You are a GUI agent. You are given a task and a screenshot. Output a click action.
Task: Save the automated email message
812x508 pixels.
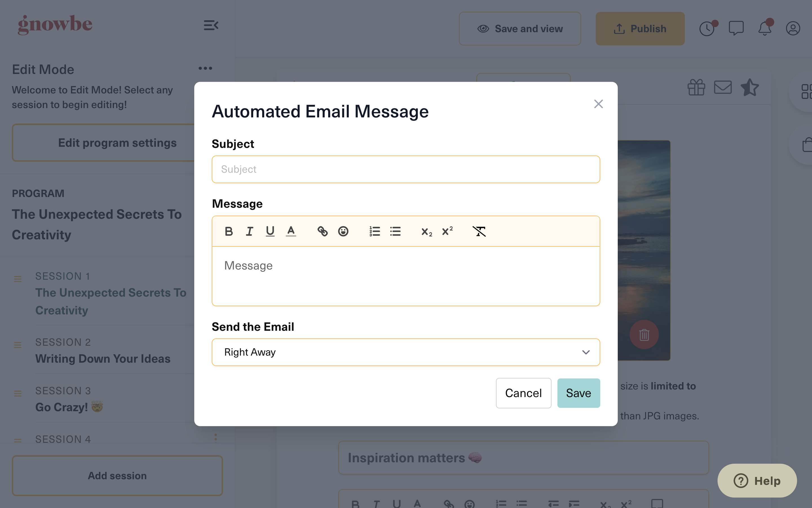[x=579, y=393]
